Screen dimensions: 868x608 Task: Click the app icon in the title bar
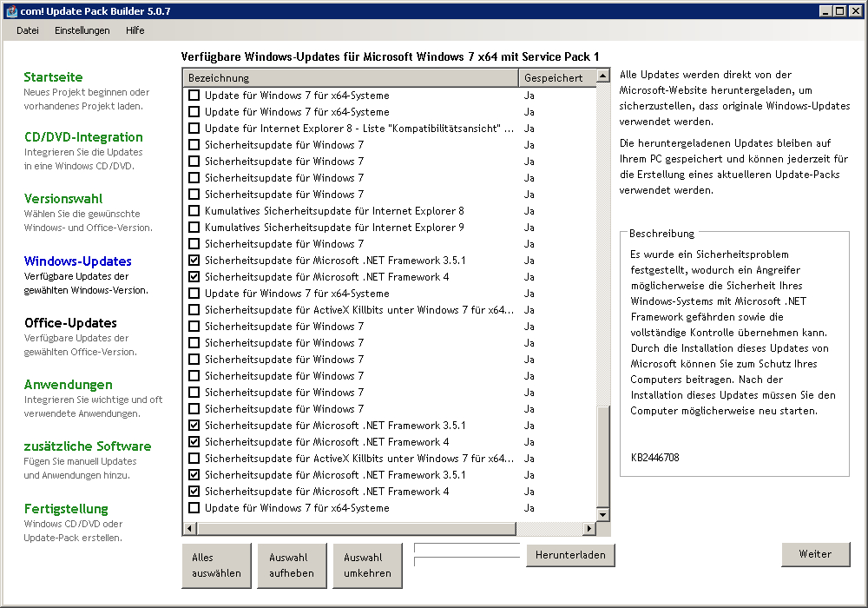point(11,11)
